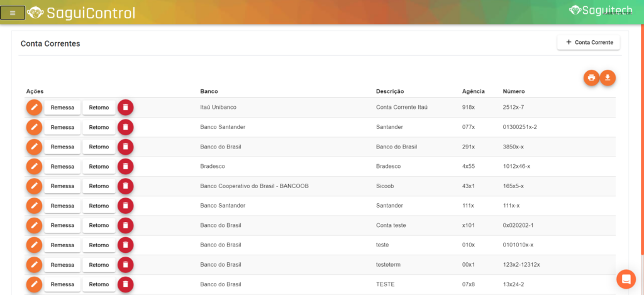Click Retorno for the Sicoob account

(99, 186)
